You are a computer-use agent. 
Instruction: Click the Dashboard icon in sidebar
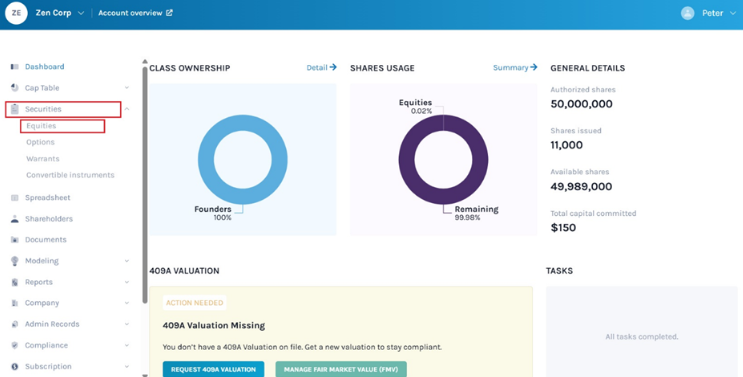[15, 67]
